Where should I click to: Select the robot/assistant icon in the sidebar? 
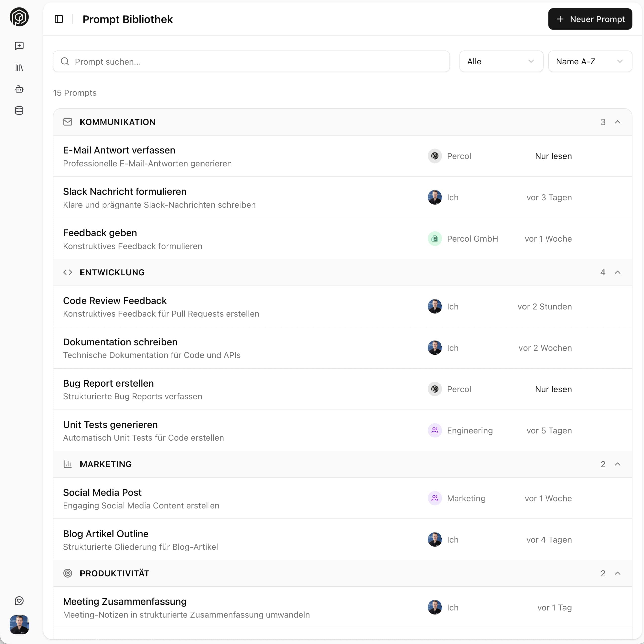pyautogui.click(x=19, y=89)
